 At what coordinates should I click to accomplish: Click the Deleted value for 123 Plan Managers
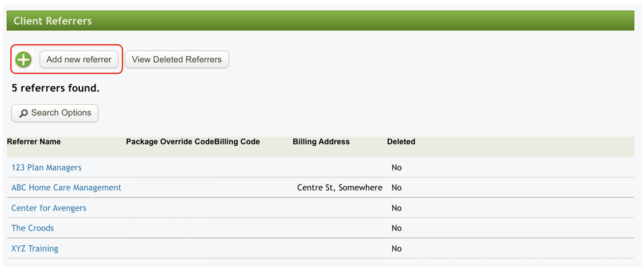pyautogui.click(x=396, y=168)
